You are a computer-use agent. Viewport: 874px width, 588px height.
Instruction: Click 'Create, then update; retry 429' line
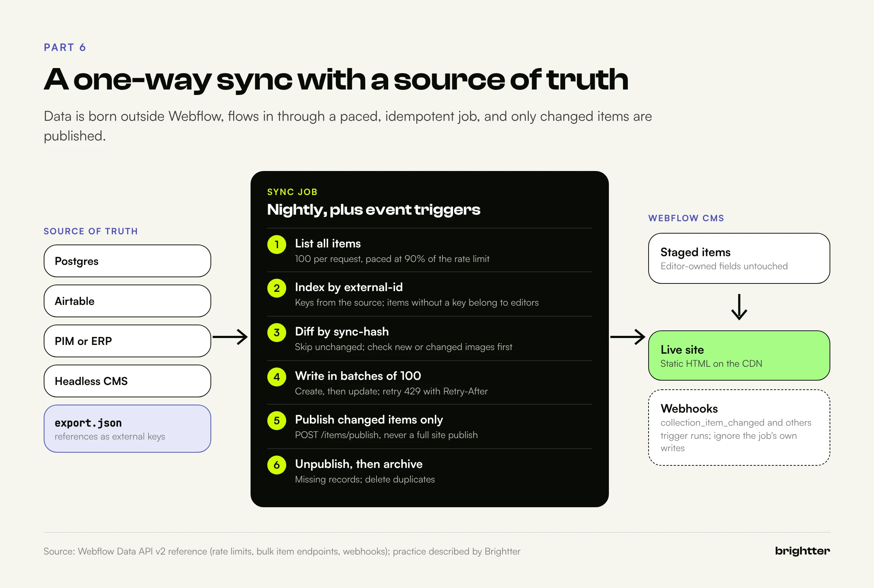tap(391, 392)
